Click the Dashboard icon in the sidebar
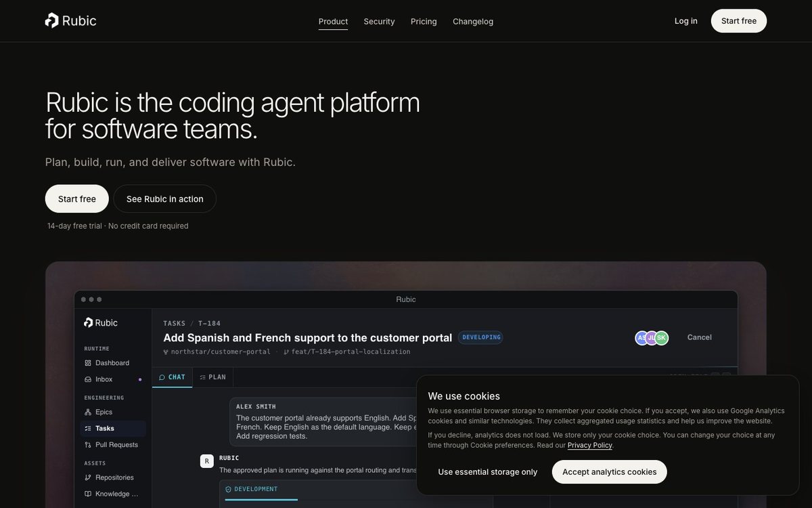 click(x=88, y=363)
